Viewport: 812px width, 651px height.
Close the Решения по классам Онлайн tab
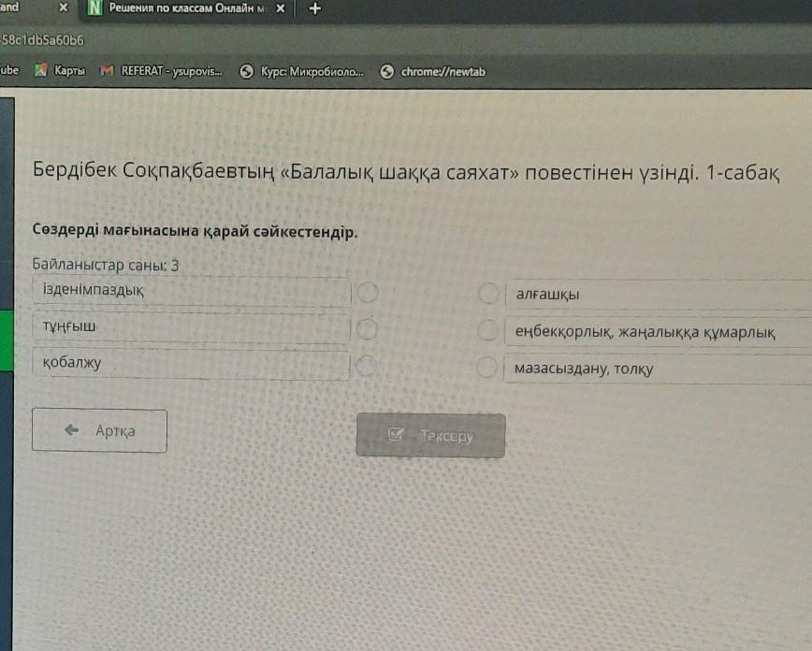280,8
